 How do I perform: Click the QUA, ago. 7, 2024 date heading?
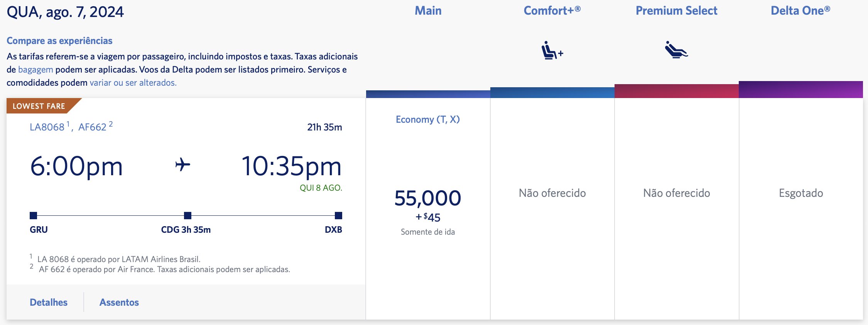tap(65, 12)
